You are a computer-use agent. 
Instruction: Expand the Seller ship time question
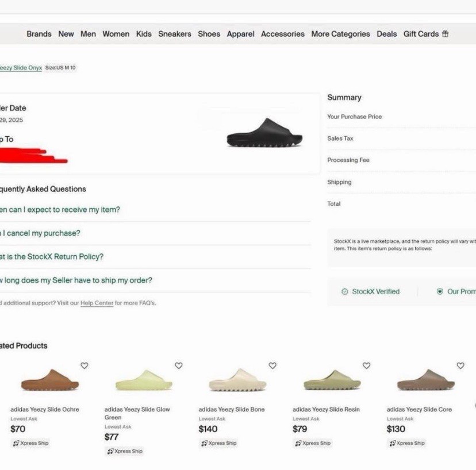pos(76,280)
